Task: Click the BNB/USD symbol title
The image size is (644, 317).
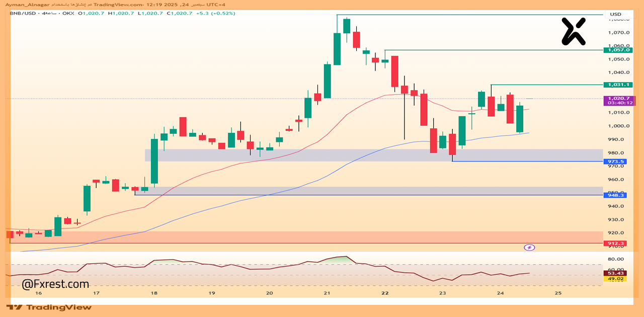Action: coord(23,13)
